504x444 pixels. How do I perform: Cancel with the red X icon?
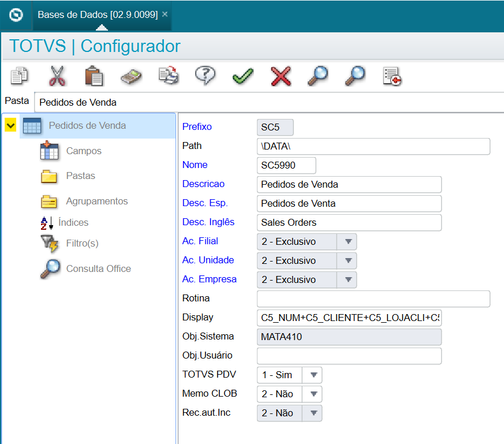[281, 76]
